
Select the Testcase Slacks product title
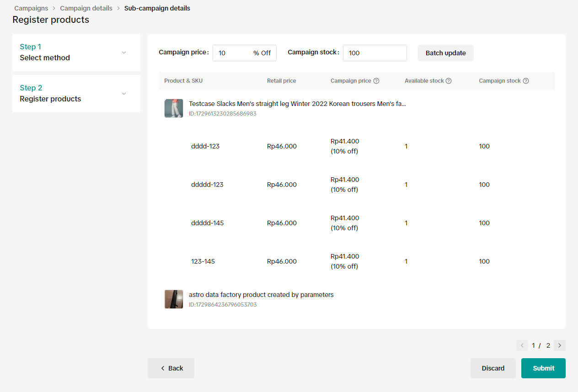297,104
